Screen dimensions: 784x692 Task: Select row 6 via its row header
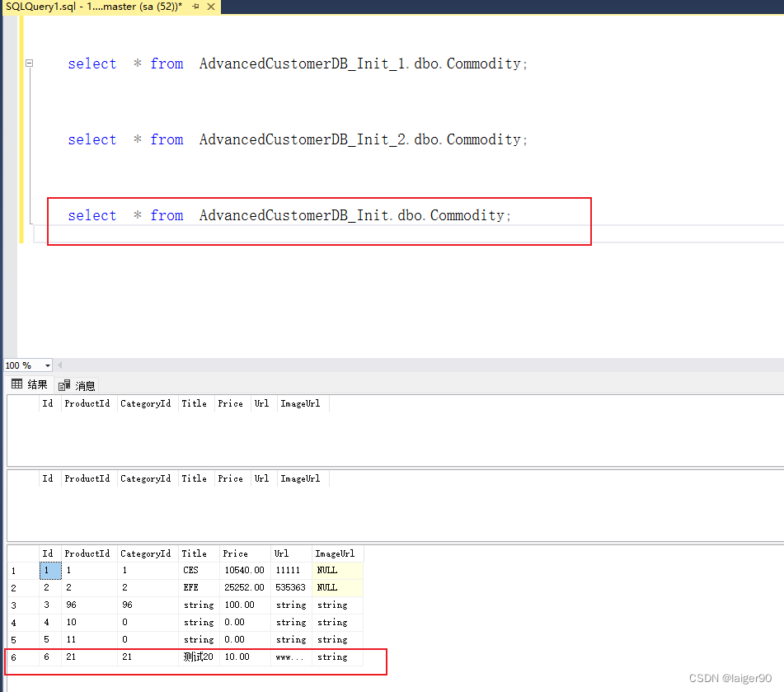pos(13,657)
